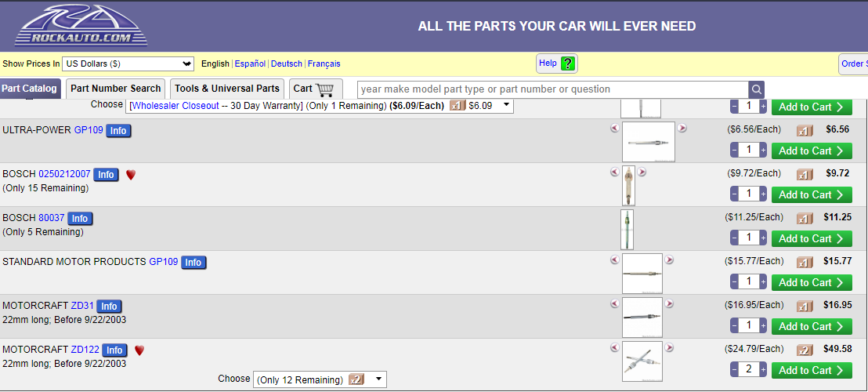
Task: Open the Tools & Universal Parts tab
Action: 227,89
